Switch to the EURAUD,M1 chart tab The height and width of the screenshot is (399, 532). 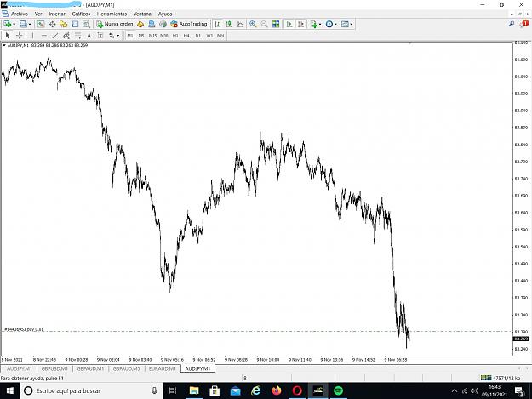pos(163,368)
